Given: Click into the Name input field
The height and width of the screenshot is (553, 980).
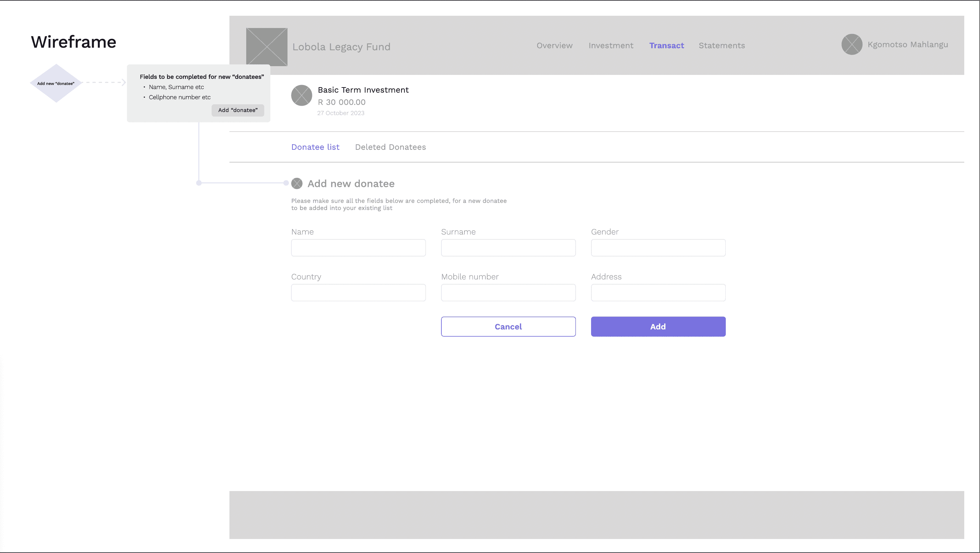Looking at the screenshot, I should click(358, 248).
